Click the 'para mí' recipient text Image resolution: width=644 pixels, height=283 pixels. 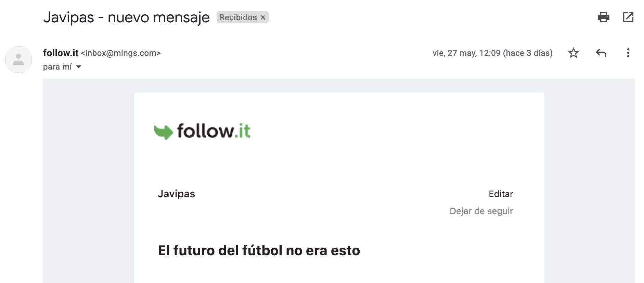[57, 67]
